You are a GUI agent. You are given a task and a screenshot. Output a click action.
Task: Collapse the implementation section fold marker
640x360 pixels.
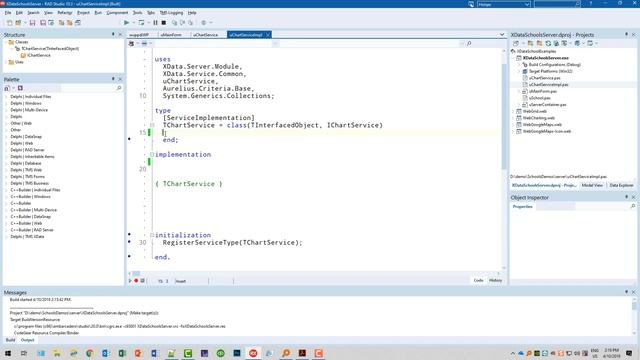[x=152, y=154]
